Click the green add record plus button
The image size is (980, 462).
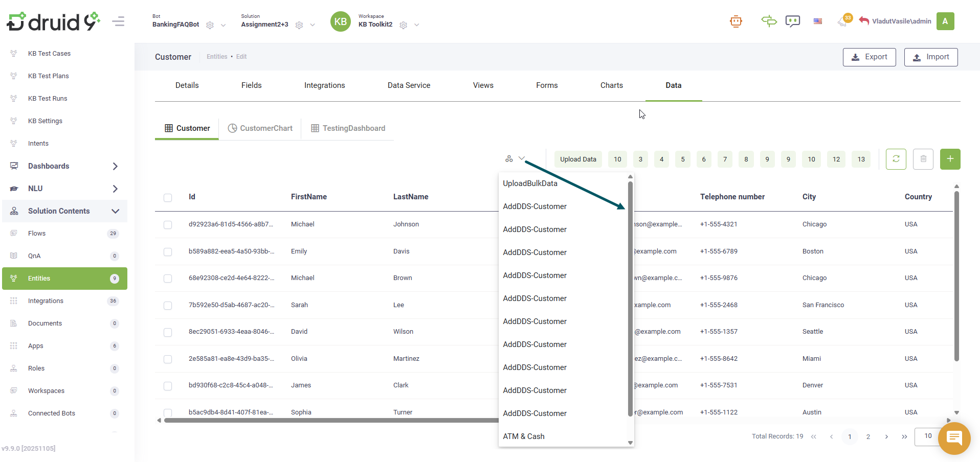tap(950, 159)
